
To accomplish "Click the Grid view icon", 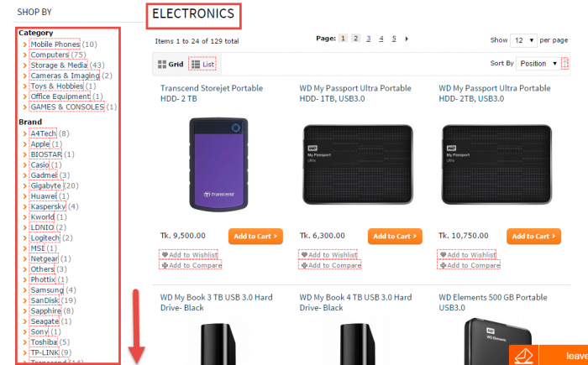I will click(161, 64).
